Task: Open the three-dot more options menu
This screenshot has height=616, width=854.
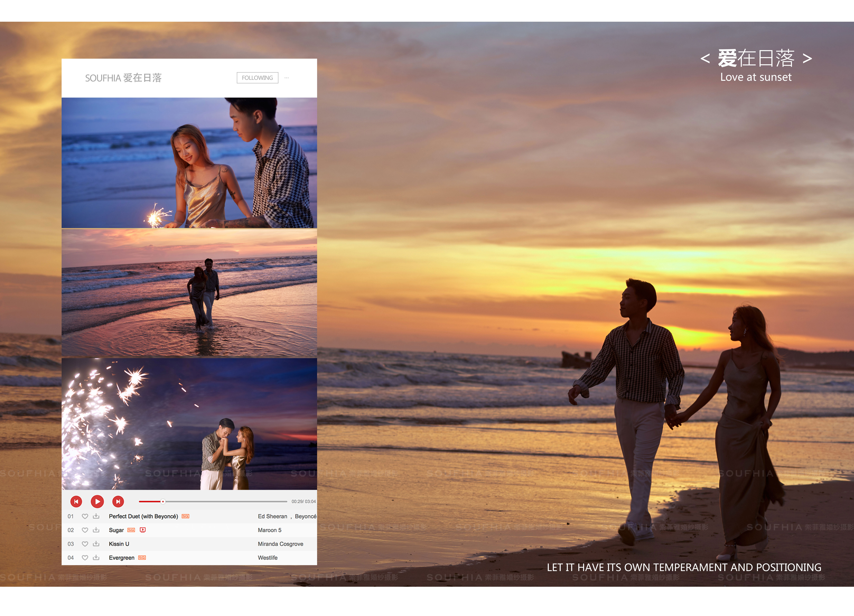Action: coord(287,78)
